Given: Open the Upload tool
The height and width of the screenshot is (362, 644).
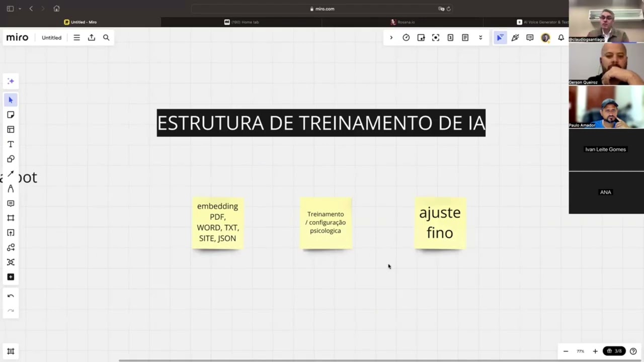Looking at the screenshot, I should click(11, 233).
